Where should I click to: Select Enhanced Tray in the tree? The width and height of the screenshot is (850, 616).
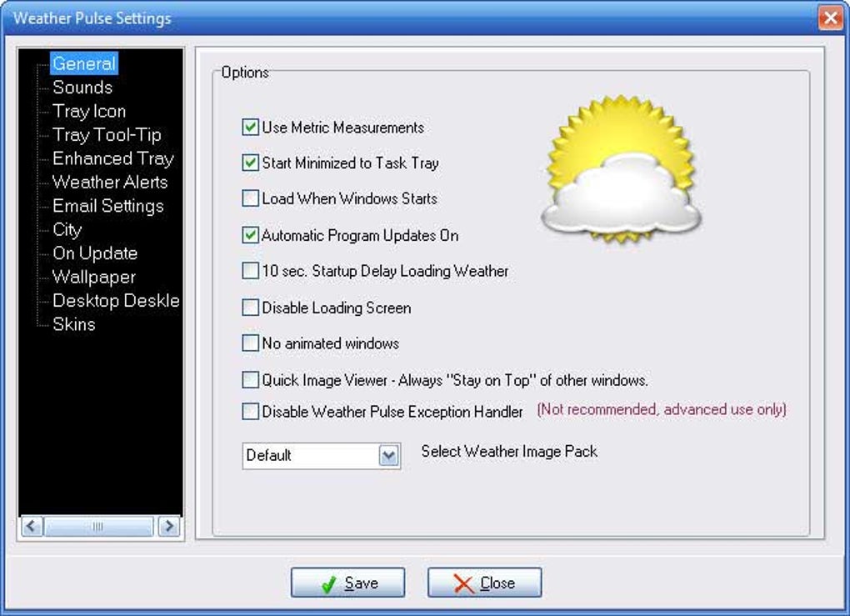(x=113, y=158)
